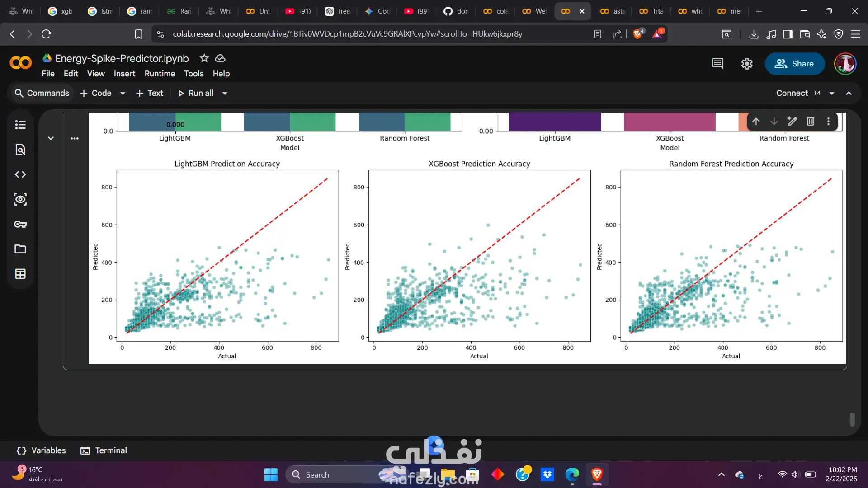Collapse the output cell chevron
The width and height of the screenshot is (868, 488).
pyautogui.click(x=51, y=138)
